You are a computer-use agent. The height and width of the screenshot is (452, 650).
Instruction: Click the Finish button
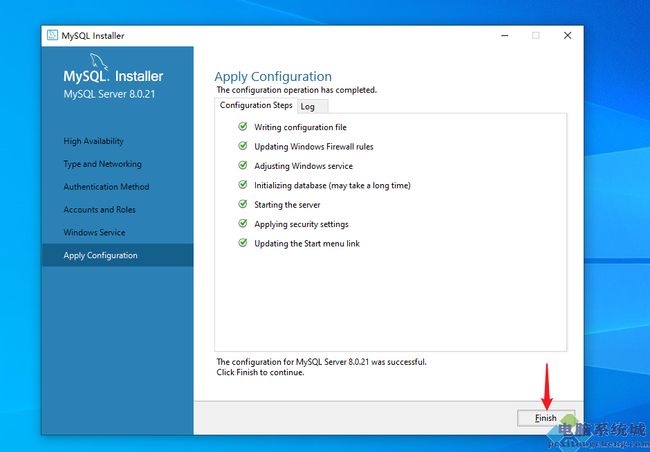tap(546, 418)
